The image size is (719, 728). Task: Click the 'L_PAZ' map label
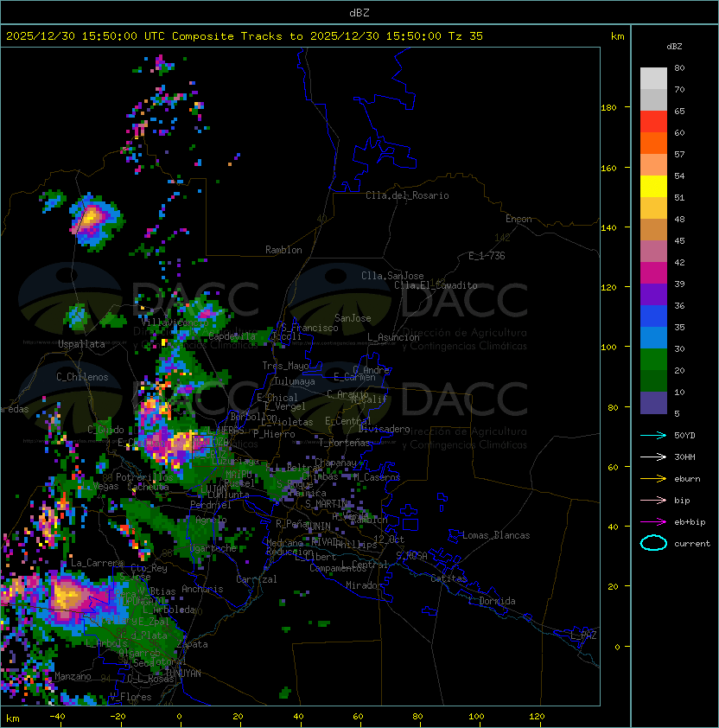tap(583, 635)
